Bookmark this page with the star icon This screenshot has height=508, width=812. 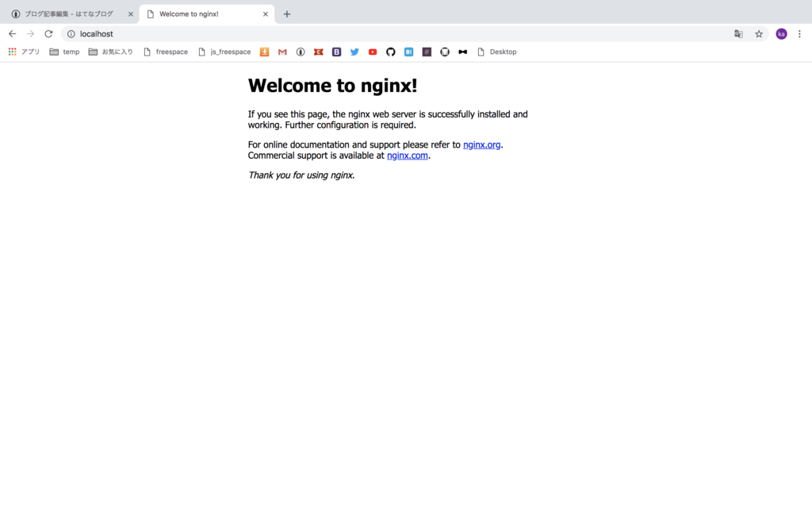click(759, 33)
